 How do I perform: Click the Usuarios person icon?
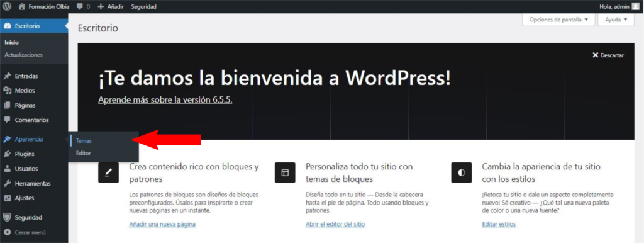(x=7, y=169)
